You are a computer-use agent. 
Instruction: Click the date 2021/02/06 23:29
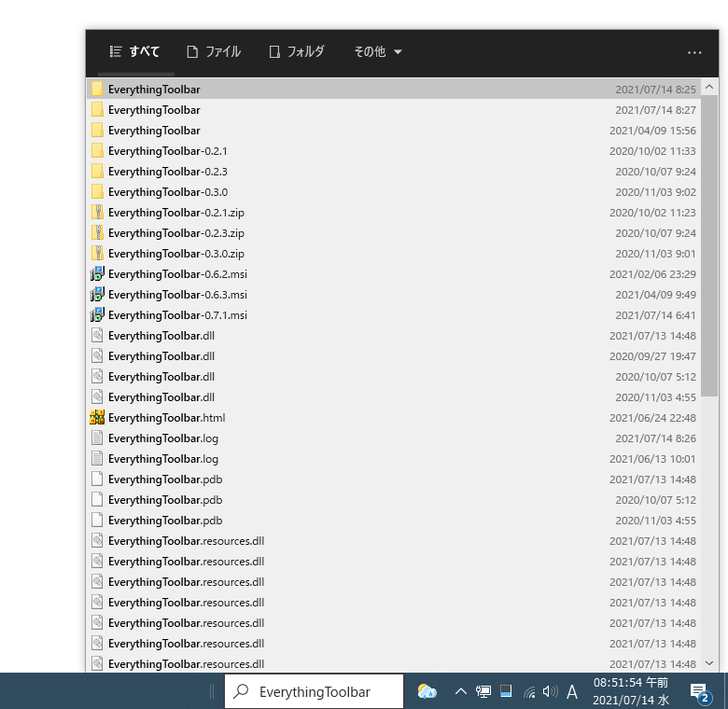pos(652,274)
